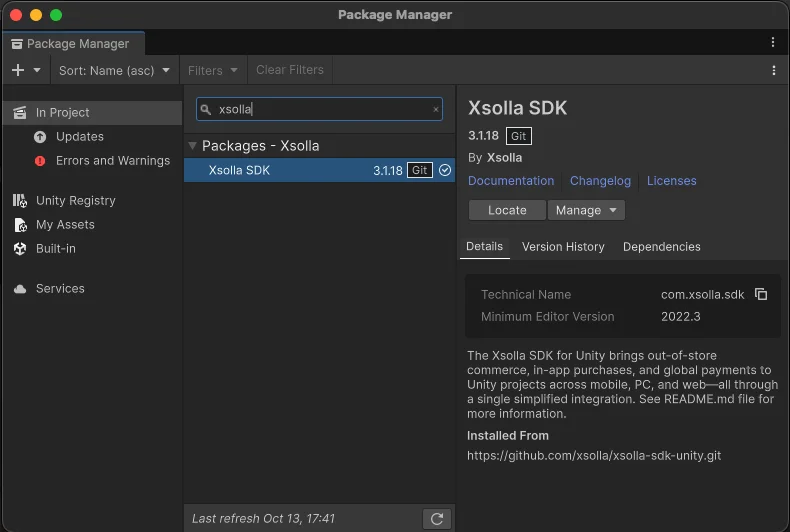Click the Built-in Unity cube icon
Screen dimensions: 790x532
coord(20,248)
